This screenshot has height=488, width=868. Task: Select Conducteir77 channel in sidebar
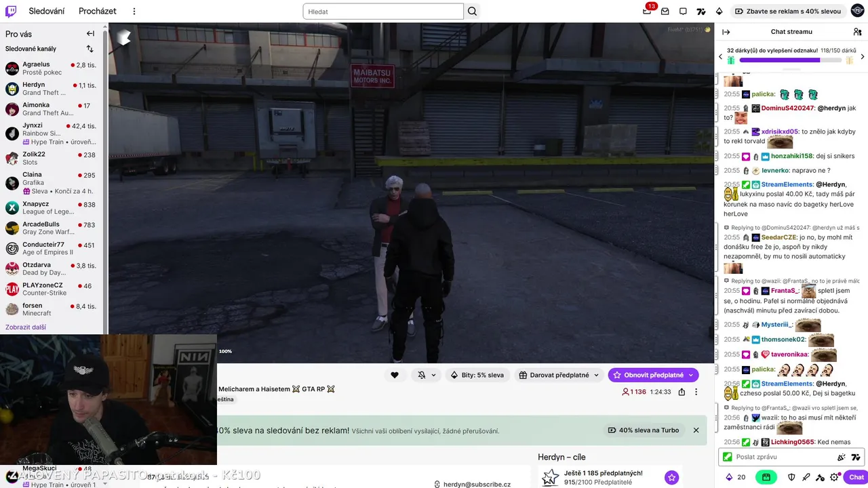pos(51,249)
